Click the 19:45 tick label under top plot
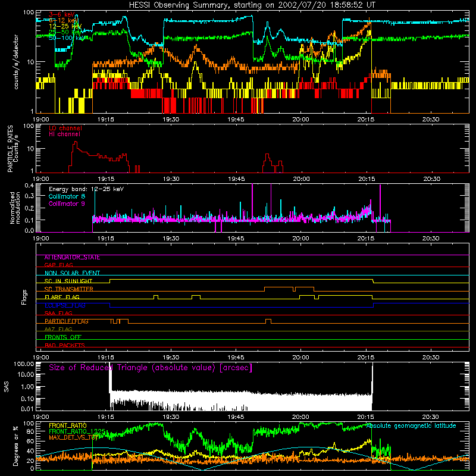 tap(236, 120)
